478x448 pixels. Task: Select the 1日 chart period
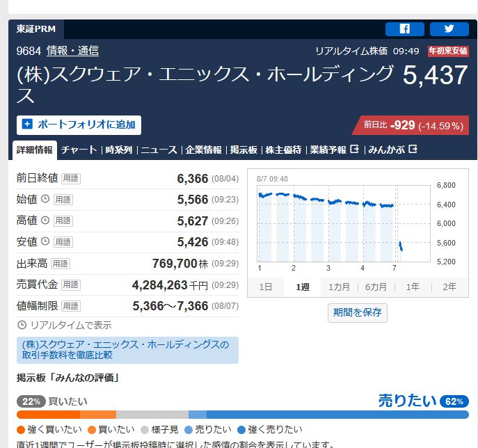point(266,287)
